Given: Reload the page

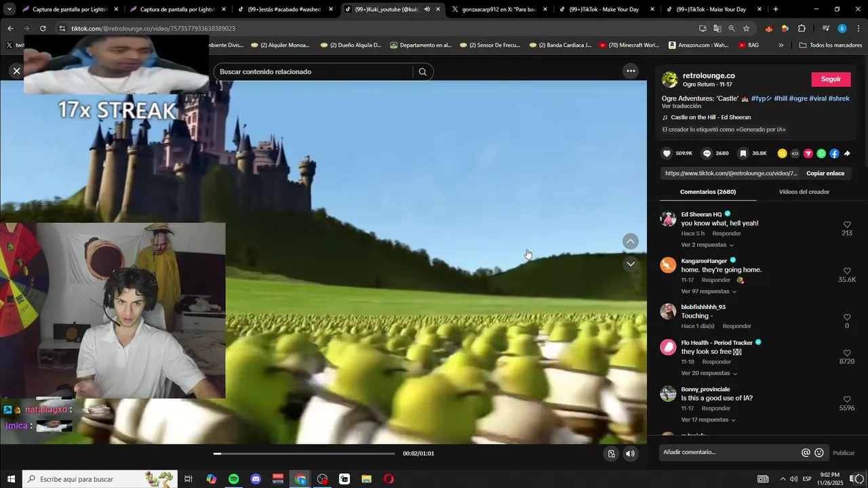Looking at the screenshot, I should [43, 28].
